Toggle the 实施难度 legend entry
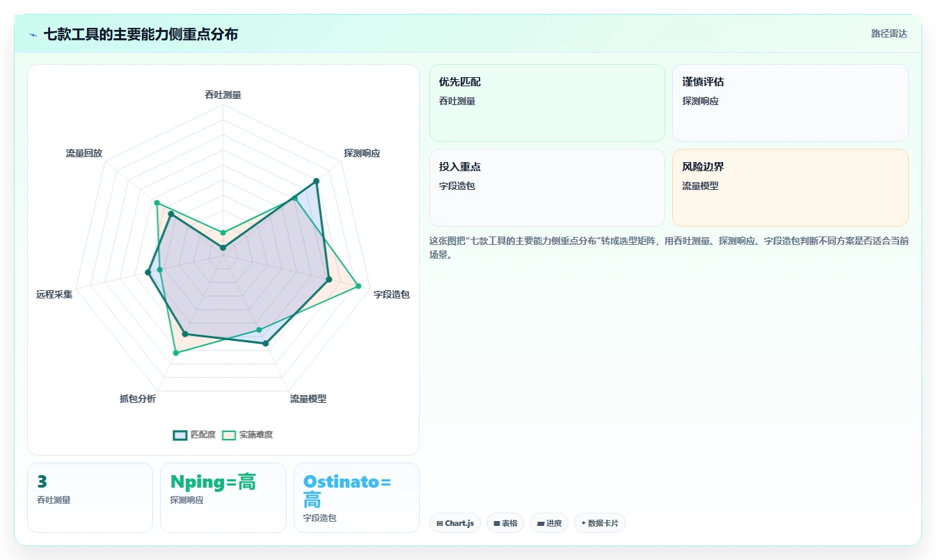 [x=247, y=435]
